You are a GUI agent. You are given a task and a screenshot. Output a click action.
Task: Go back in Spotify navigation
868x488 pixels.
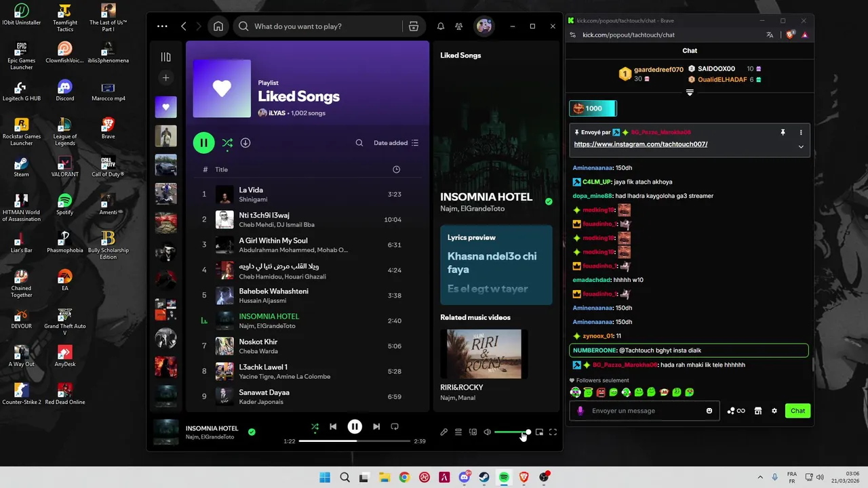pyautogui.click(x=184, y=26)
